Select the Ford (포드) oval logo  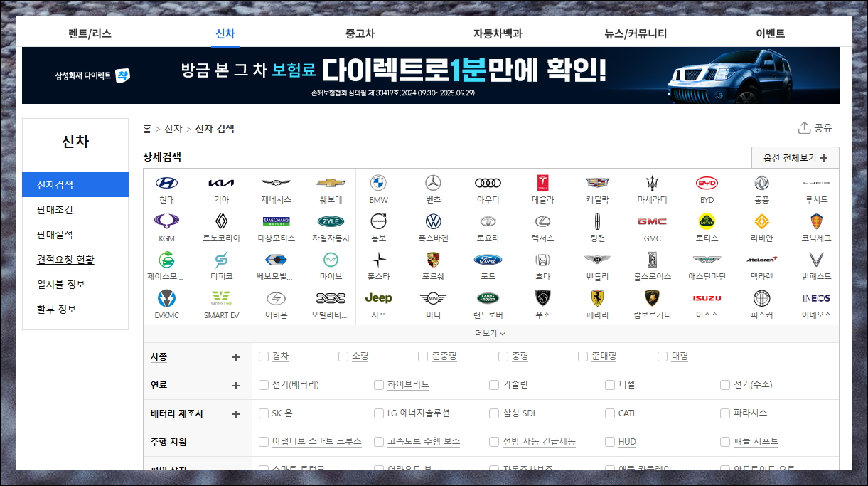point(488,259)
